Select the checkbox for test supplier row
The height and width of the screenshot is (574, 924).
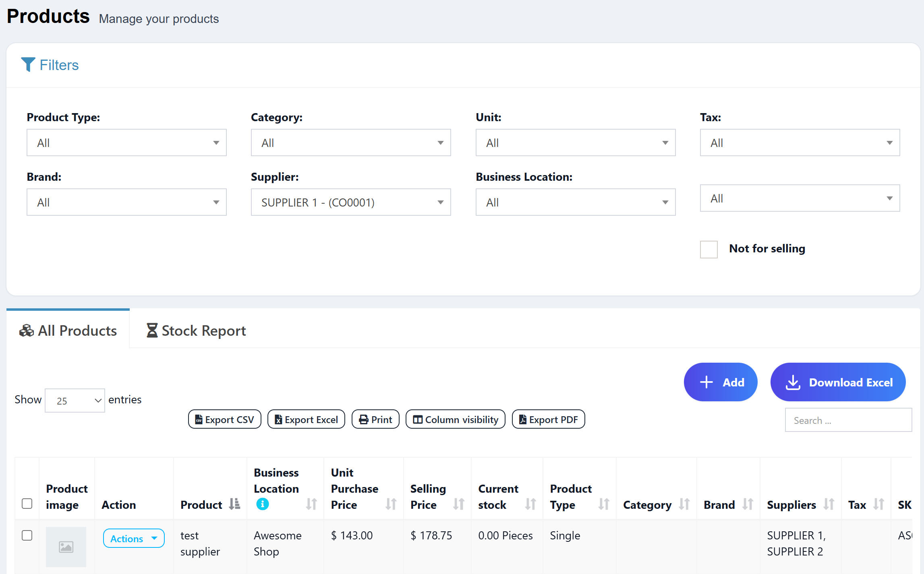27,535
